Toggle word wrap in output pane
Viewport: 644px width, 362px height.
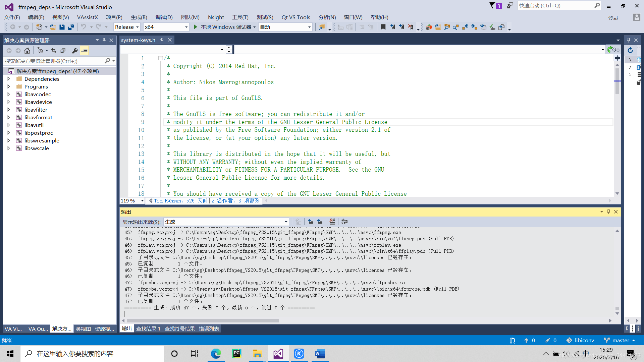pos(344,222)
